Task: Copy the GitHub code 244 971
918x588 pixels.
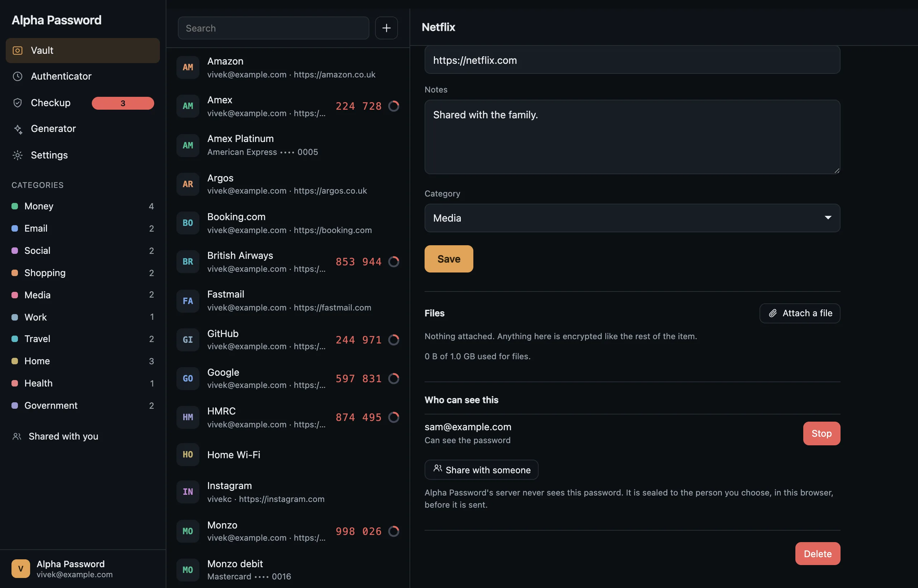Action: pos(359,340)
